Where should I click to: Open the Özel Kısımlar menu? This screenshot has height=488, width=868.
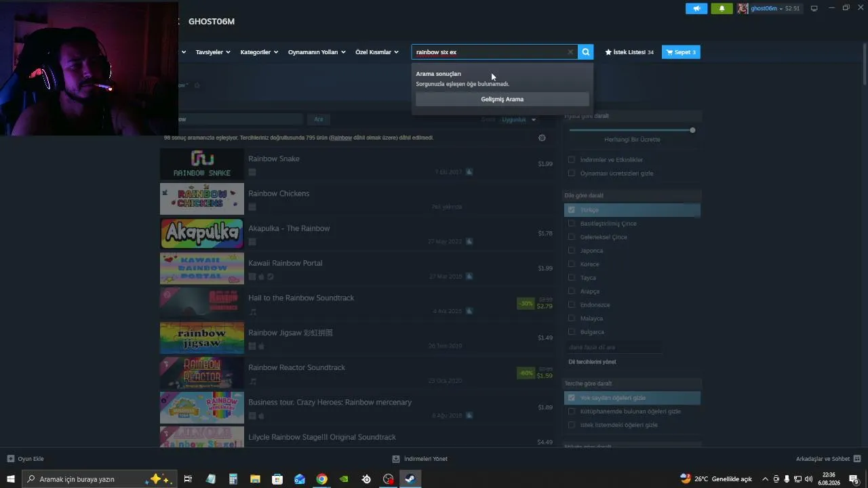tap(377, 52)
